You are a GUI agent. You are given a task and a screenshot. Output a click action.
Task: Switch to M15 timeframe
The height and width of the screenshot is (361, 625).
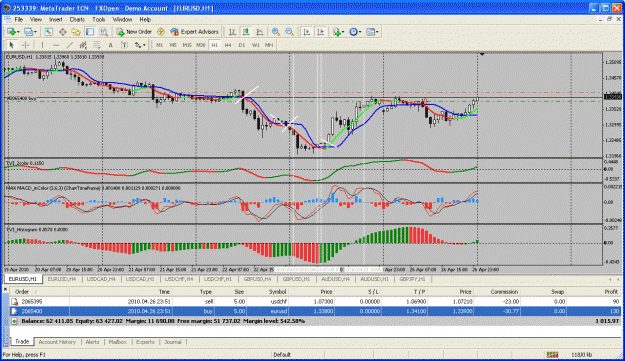point(187,45)
